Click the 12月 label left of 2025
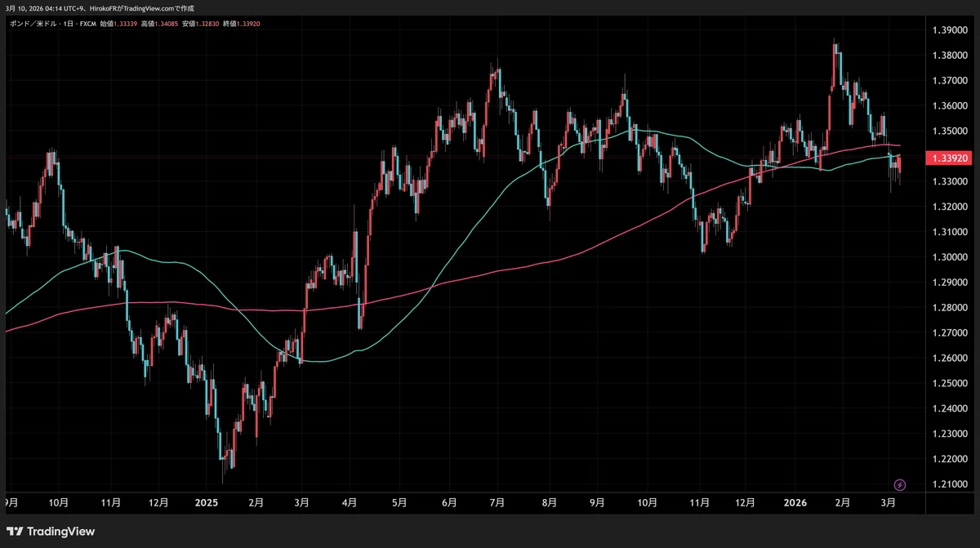This screenshot has width=980, height=548. tap(159, 504)
